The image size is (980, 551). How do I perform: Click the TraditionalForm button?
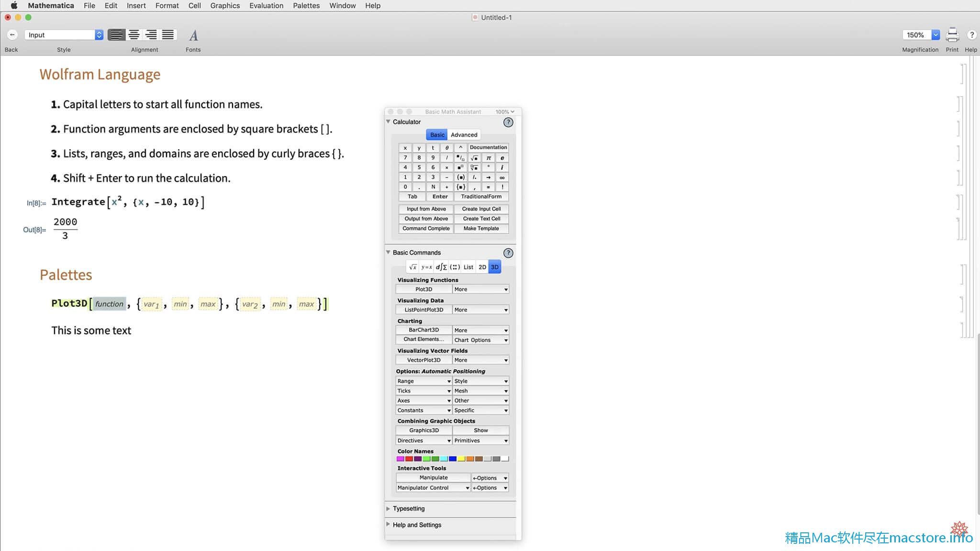click(x=481, y=197)
